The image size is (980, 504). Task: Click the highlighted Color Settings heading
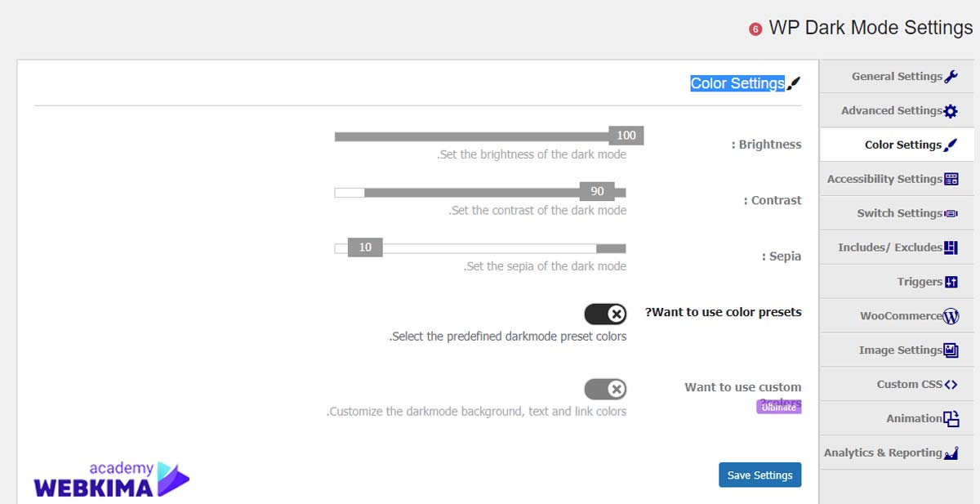coord(737,83)
